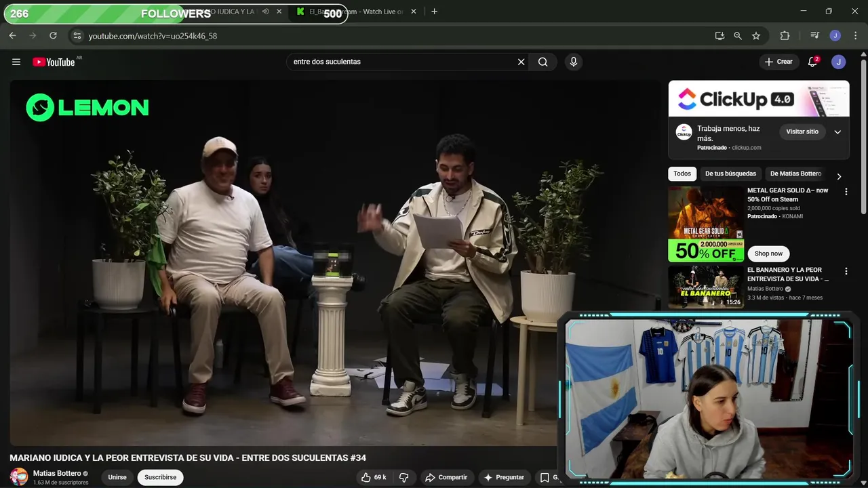The height and width of the screenshot is (488, 868).
Task: Expand the ClickUp ad options chevron
Action: click(837, 131)
